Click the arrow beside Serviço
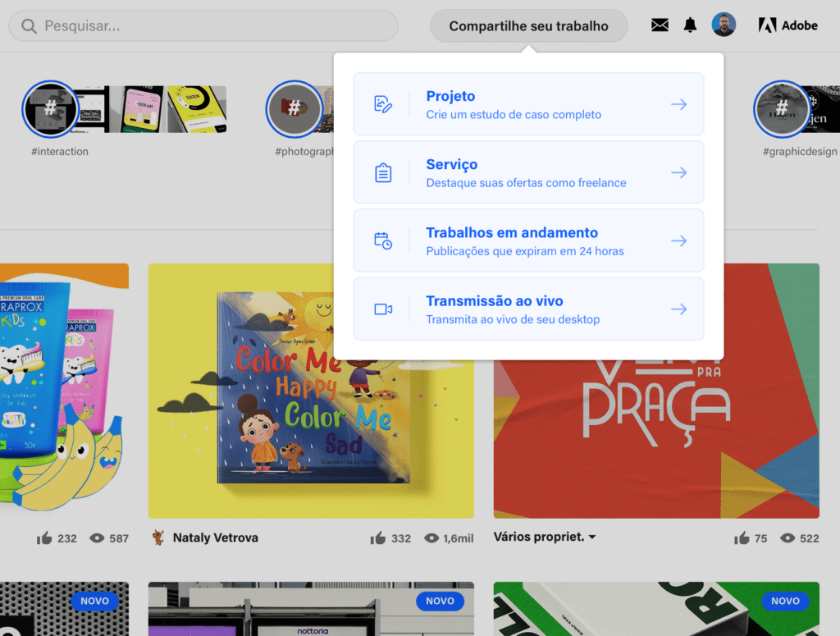This screenshot has width=840, height=636. pos(678,172)
